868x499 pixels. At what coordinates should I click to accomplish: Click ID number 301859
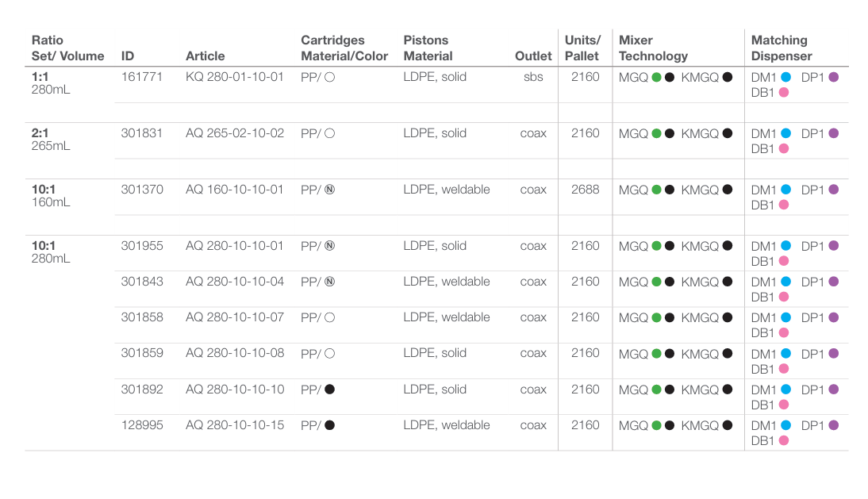142,353
